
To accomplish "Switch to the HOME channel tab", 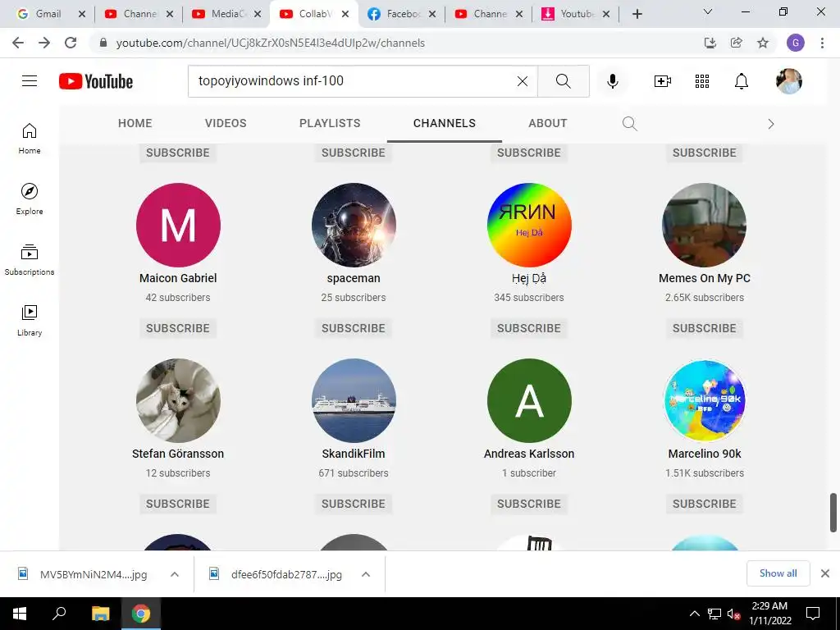I will [135, 123].
